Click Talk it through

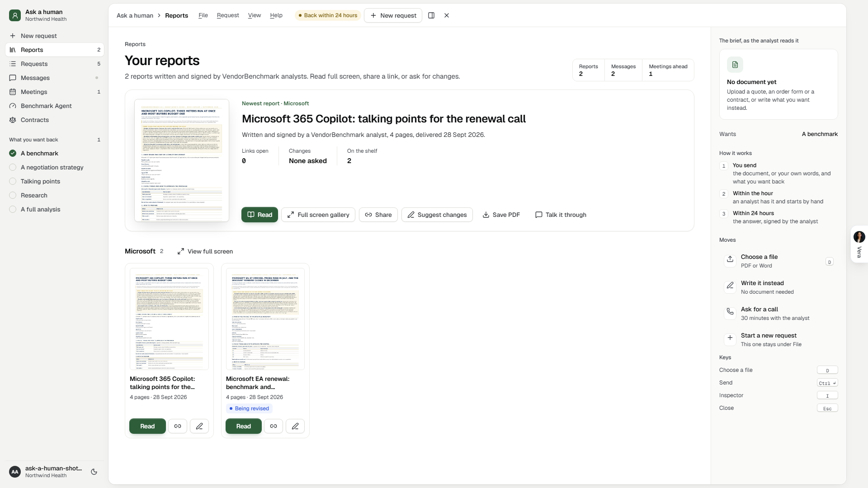561,215
